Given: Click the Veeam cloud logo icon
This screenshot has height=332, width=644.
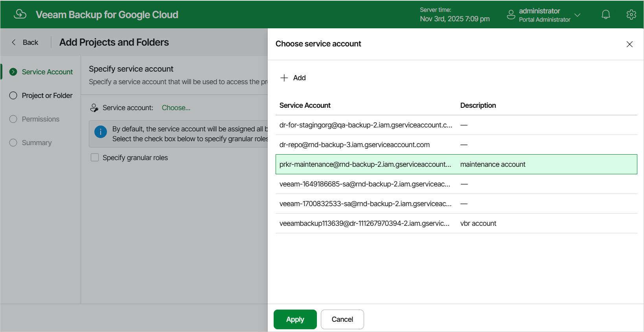Looking at the screenshot, I should tap(20, 14).
